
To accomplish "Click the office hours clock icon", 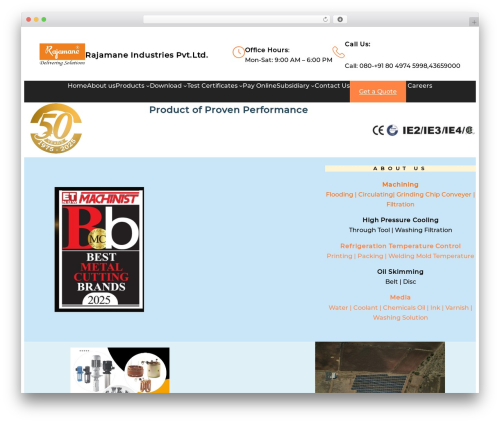I will tap(238, 52).
